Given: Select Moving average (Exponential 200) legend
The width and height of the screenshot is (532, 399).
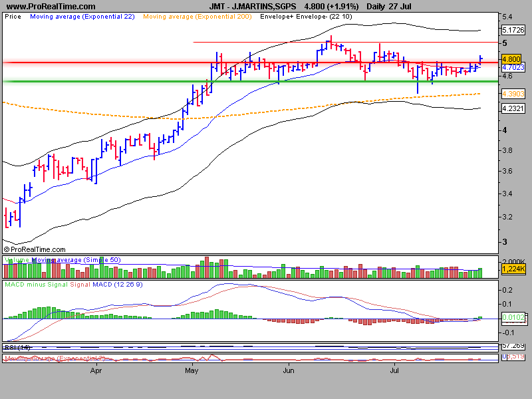Looking at the screenshot, I should (198, 17).
